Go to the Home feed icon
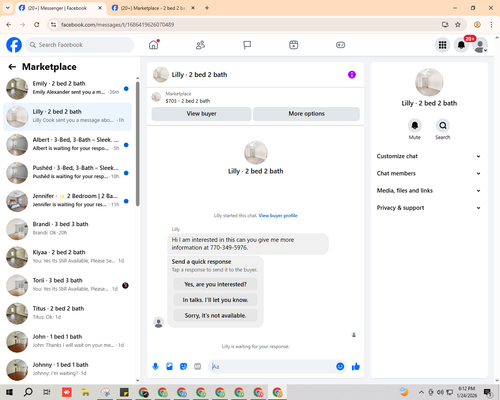 tap(154, 45)
